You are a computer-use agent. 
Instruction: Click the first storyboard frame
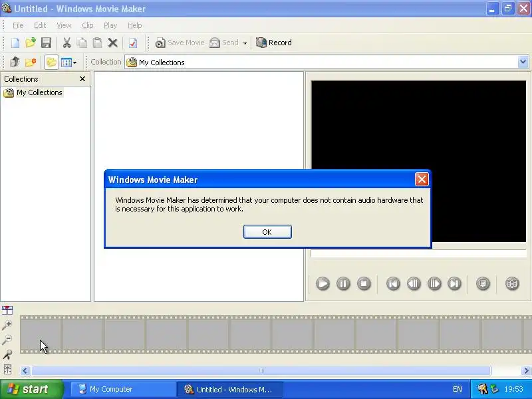coord(41,334)
